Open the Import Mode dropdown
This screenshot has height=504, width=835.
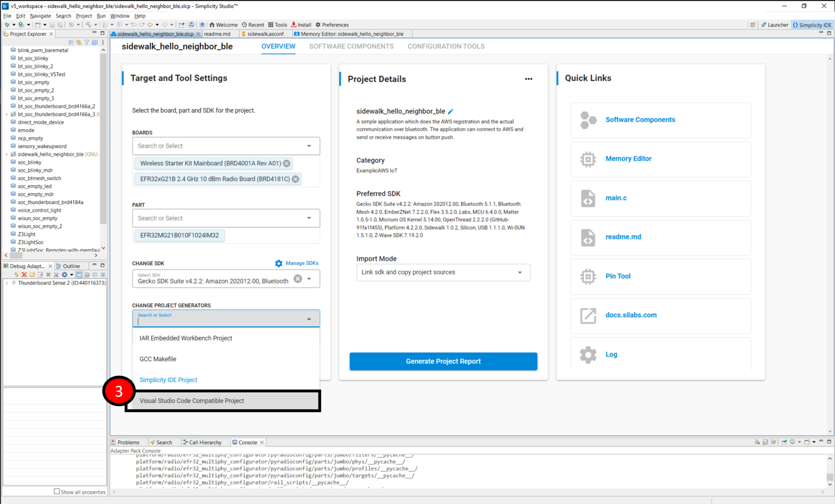click(x=520, y=272)
